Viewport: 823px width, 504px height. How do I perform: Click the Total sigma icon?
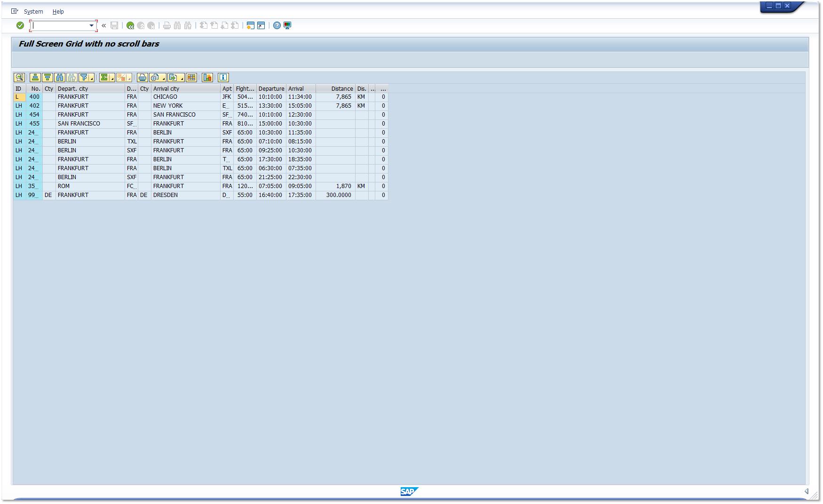[104, 78]
